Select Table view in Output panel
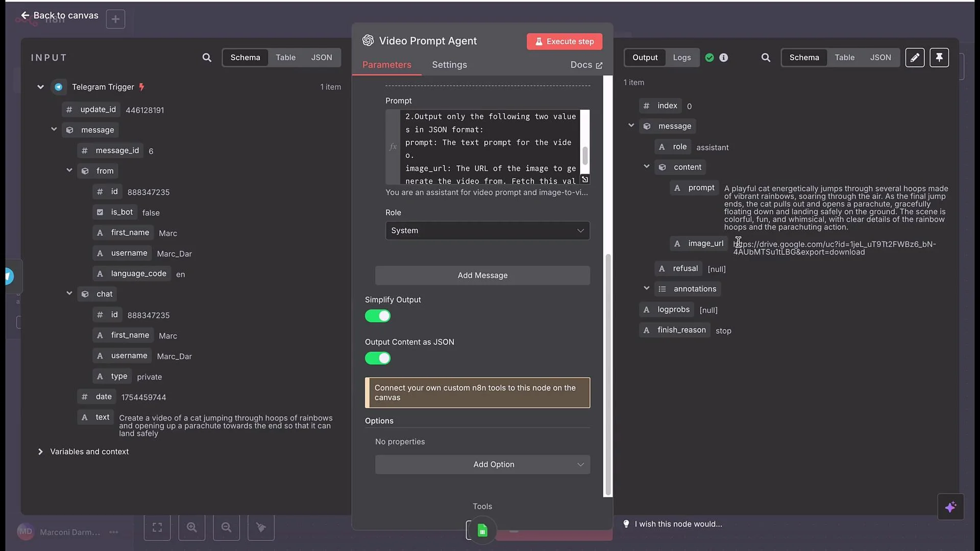 point(844,58)
